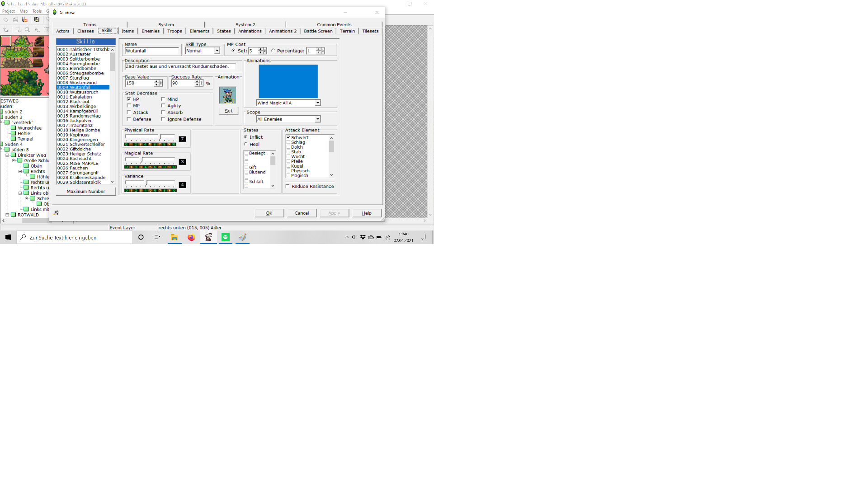Viewport: 868px width, 488px height.
Task: Check the Ignore Defense option
Action: [163, 119]
